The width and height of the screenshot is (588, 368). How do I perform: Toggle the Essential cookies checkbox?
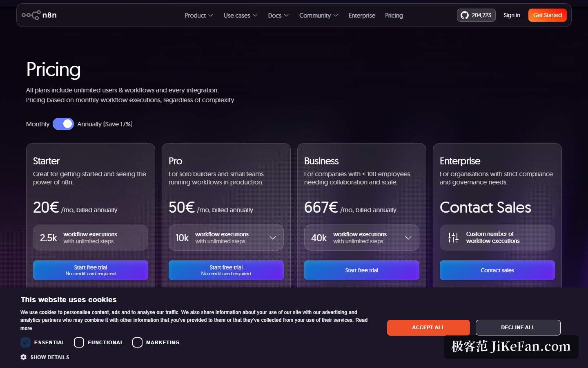(25, 342)
